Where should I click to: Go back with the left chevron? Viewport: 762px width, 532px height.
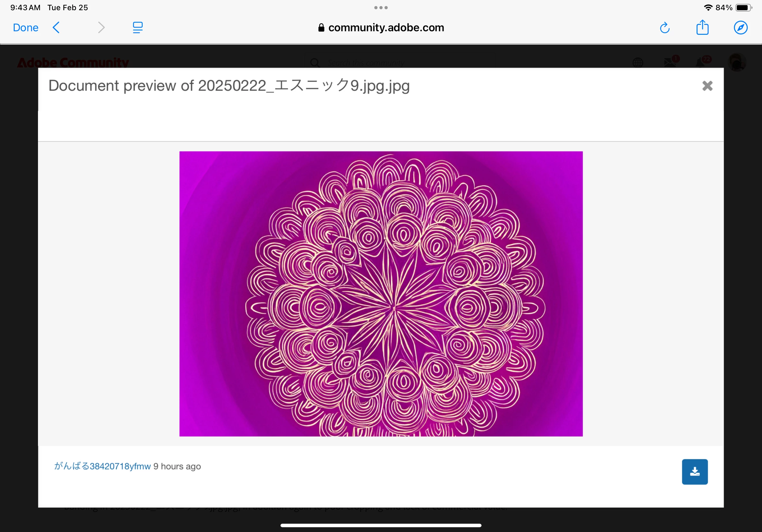coord(56,27)
